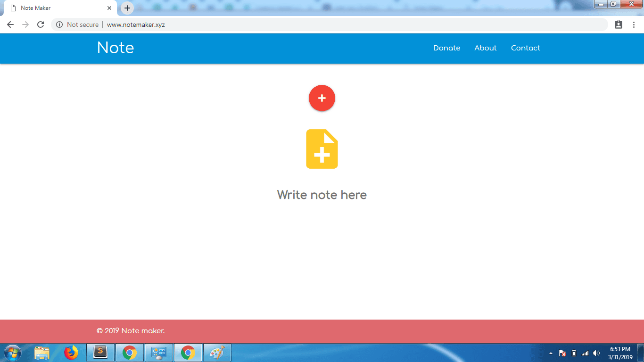Open Paint from the taskbar
The height and width of the screenshot is (362, 644).
click(217, 353)
